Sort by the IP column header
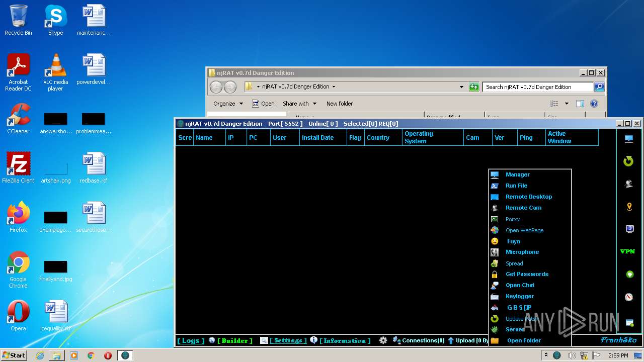644x362 pixels. [x=236, y=137]
